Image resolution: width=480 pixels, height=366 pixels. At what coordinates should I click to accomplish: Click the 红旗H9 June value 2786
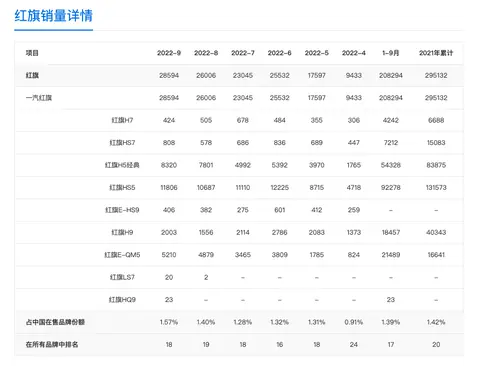pos(279,232)
